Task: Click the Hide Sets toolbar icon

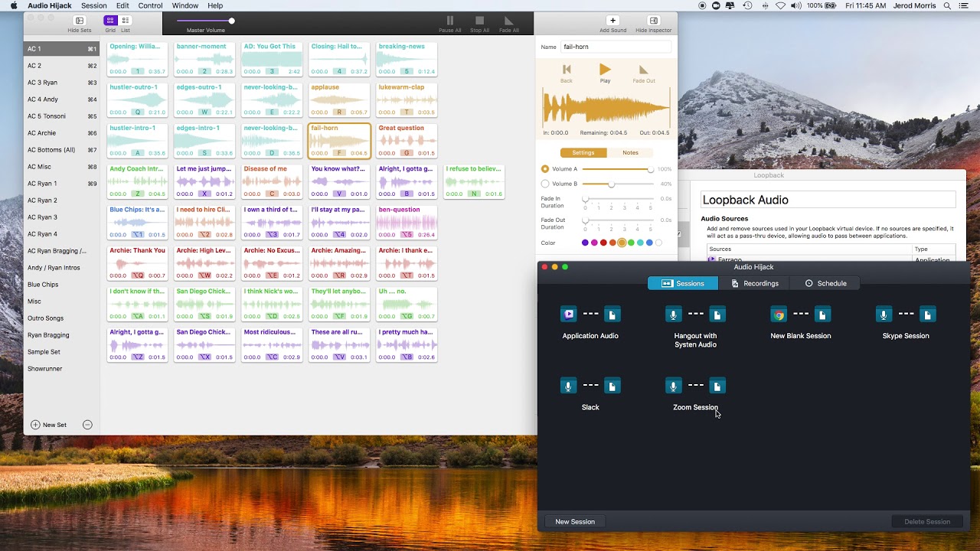Action: tap(79, 21)
